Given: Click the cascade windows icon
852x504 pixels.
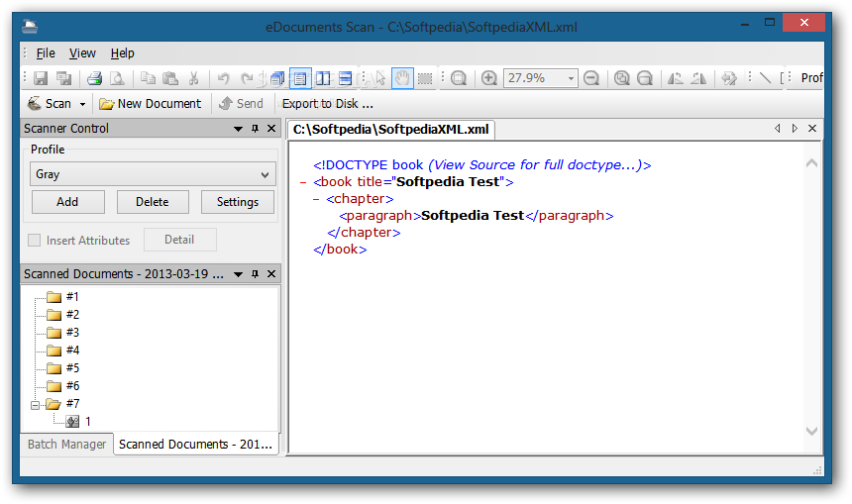Looking at the screenshot, I should [x=277, y=78].
